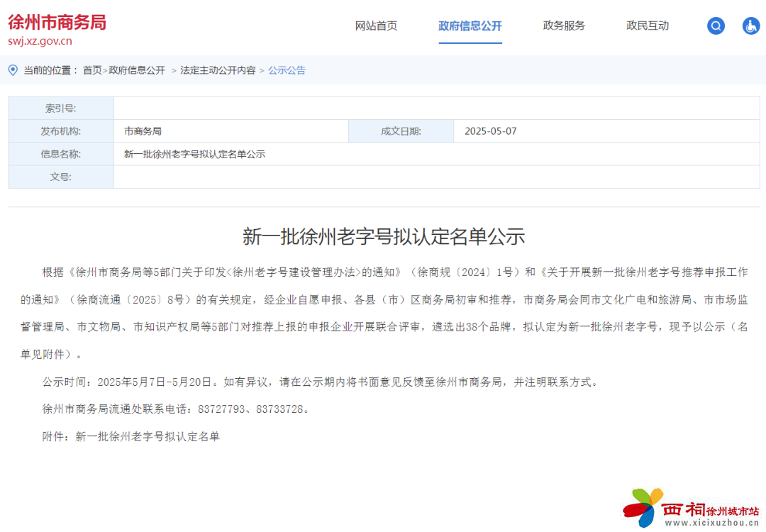Click the 徐州市商务局 site logo
This screenshot has width=766, height=532.
click(57, 22)
